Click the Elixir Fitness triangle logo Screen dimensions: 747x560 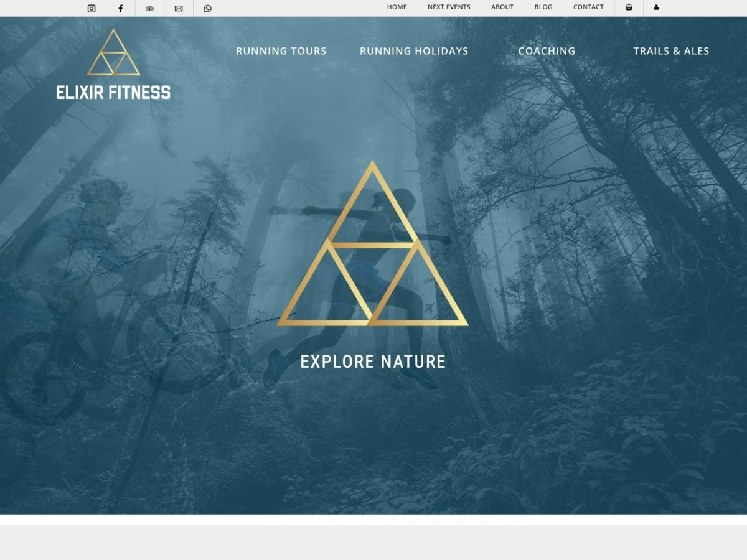tap(113, 52)
